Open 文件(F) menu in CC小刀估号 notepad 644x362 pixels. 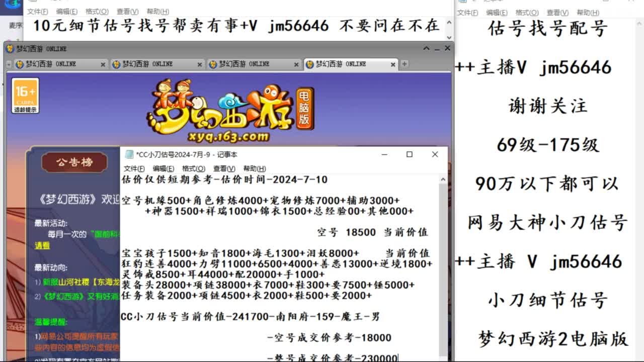[134, 168]
